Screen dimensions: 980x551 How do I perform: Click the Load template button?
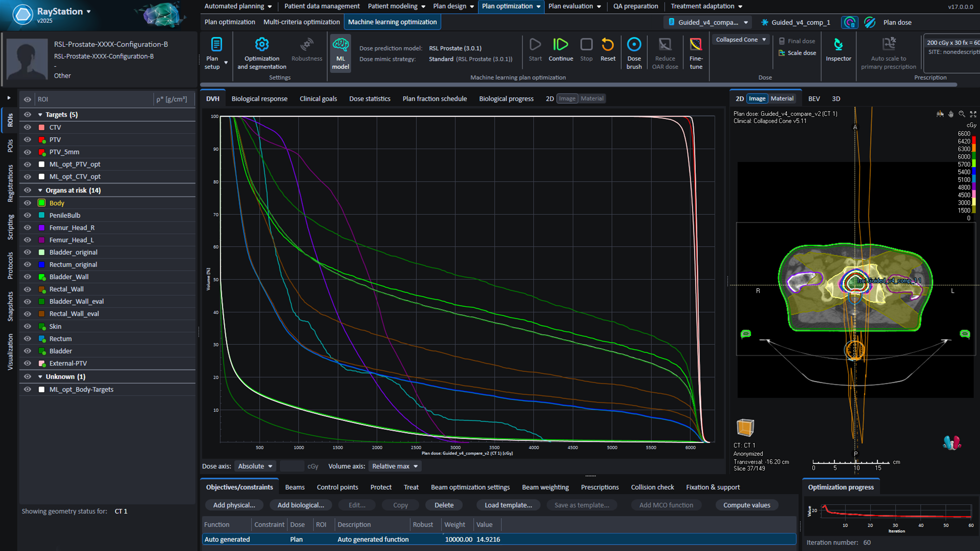(508, 505)
